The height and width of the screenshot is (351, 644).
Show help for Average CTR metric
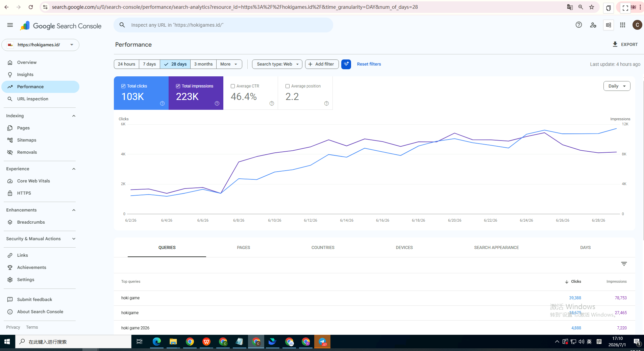[x=272, y=103]
